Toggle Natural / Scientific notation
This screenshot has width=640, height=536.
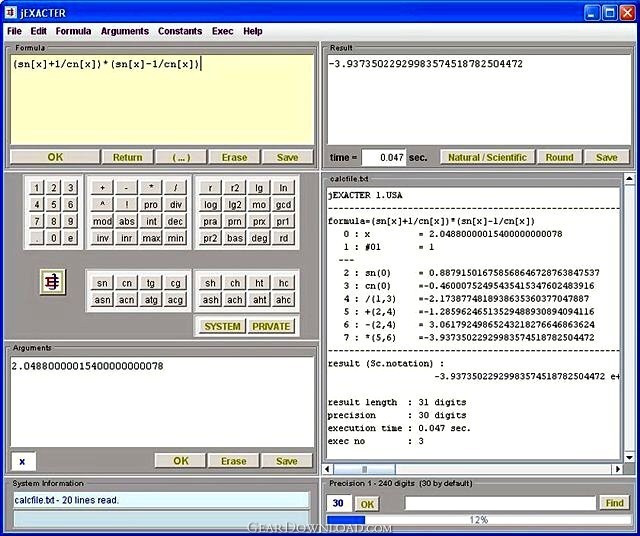[487, 157]
